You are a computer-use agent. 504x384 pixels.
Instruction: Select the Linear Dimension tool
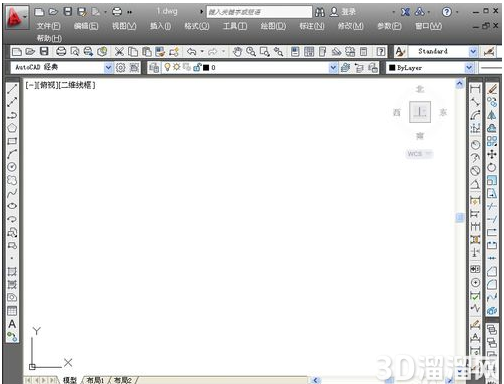tap(475, 89)
